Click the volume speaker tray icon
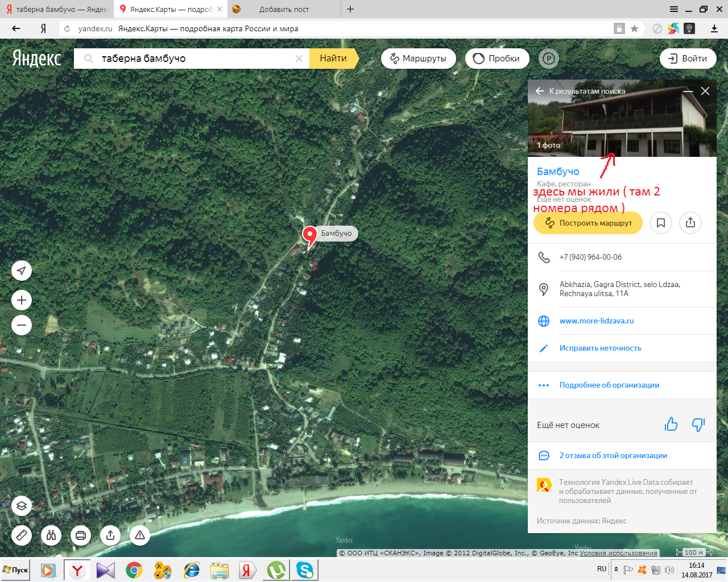This screenshot has height=582, width=728. click(x=669, y=569)
